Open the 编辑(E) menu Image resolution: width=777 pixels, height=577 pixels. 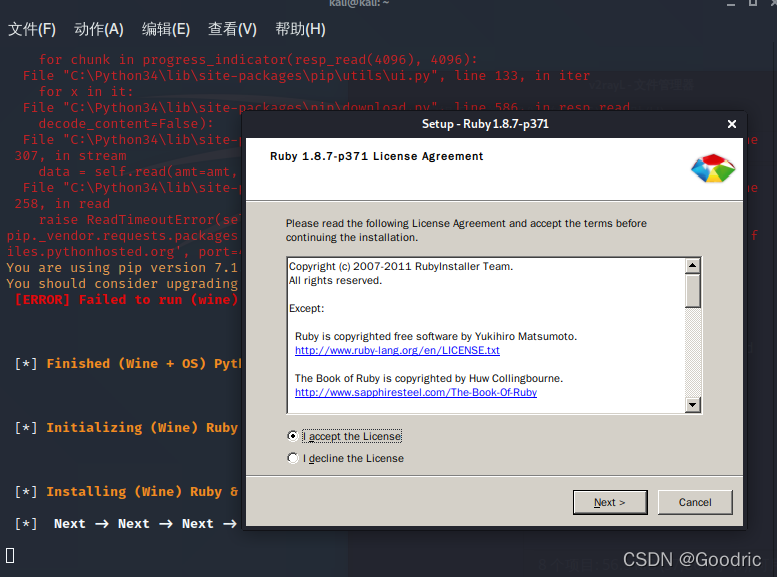point(166,29)
